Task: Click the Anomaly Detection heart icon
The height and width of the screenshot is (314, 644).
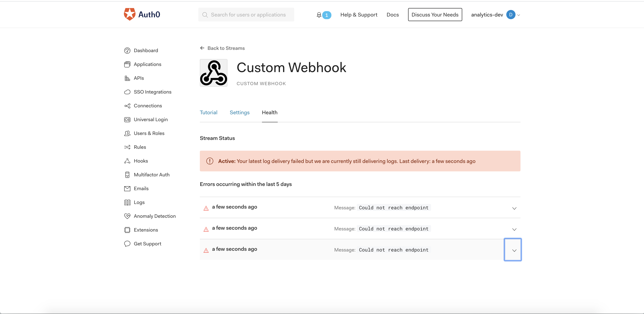Action: point(127,216)
